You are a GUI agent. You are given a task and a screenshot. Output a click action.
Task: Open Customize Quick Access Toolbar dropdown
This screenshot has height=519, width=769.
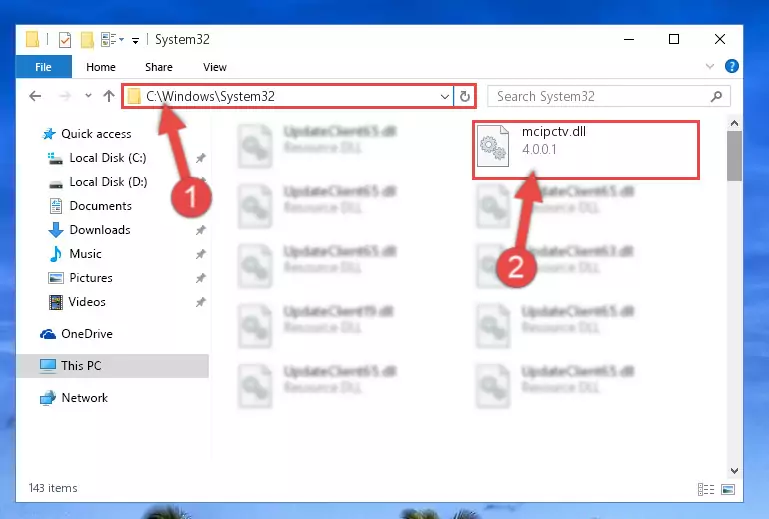tap(135, 40)
